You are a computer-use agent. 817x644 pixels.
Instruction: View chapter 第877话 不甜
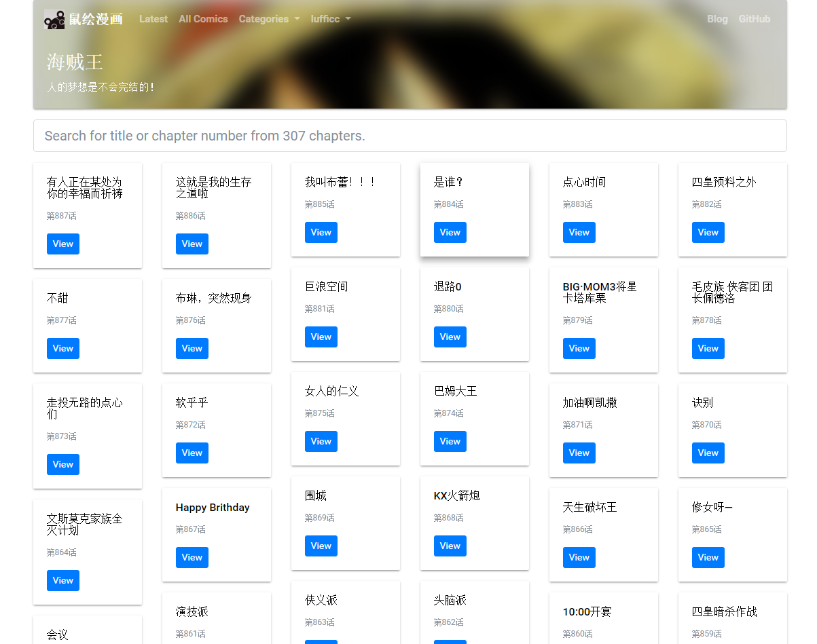tap(63, 349)
